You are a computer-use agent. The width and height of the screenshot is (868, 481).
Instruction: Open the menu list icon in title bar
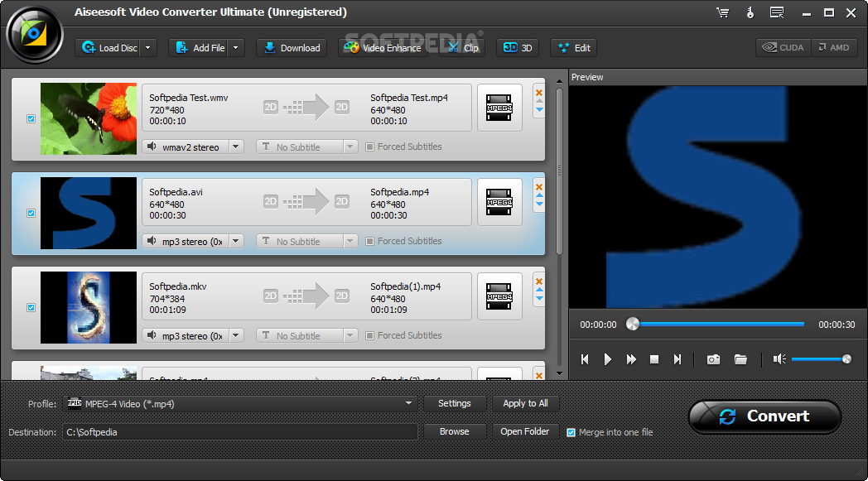777,12
